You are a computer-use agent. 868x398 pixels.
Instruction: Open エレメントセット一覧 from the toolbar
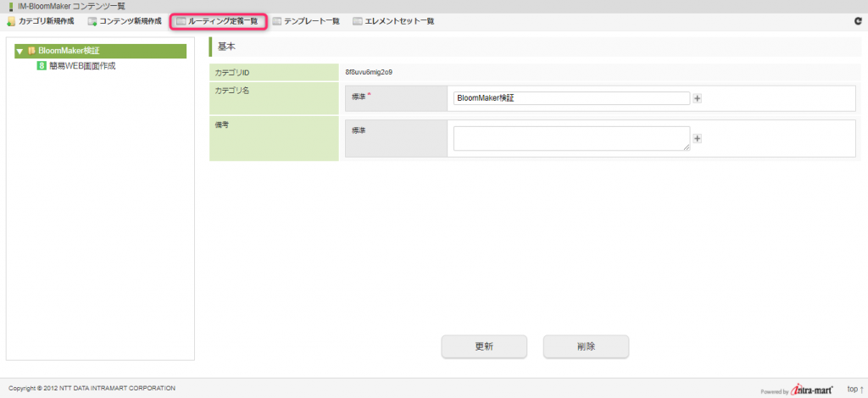point(393,21)
